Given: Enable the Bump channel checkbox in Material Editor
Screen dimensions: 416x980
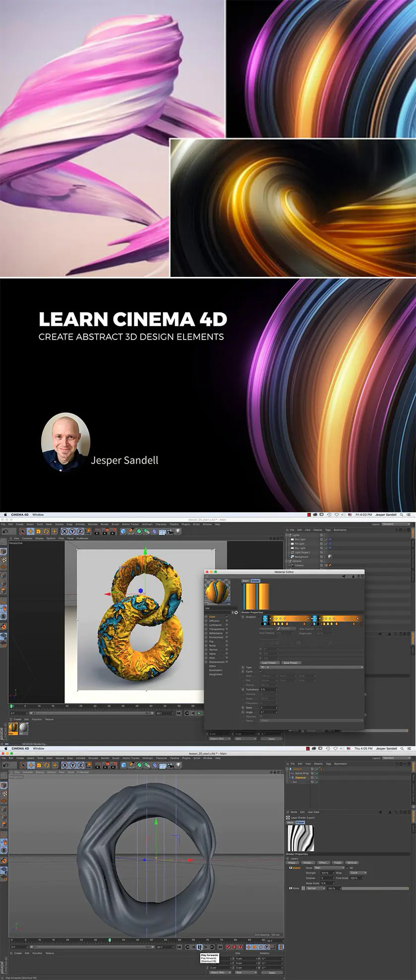Looking at the screenshot, I should [227, 646].
